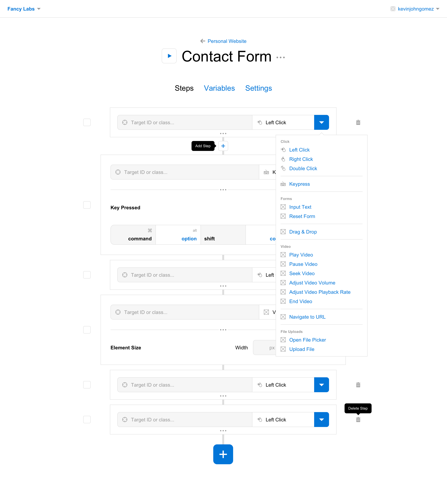Click the delete trash icon on the first step

(358, 122)
